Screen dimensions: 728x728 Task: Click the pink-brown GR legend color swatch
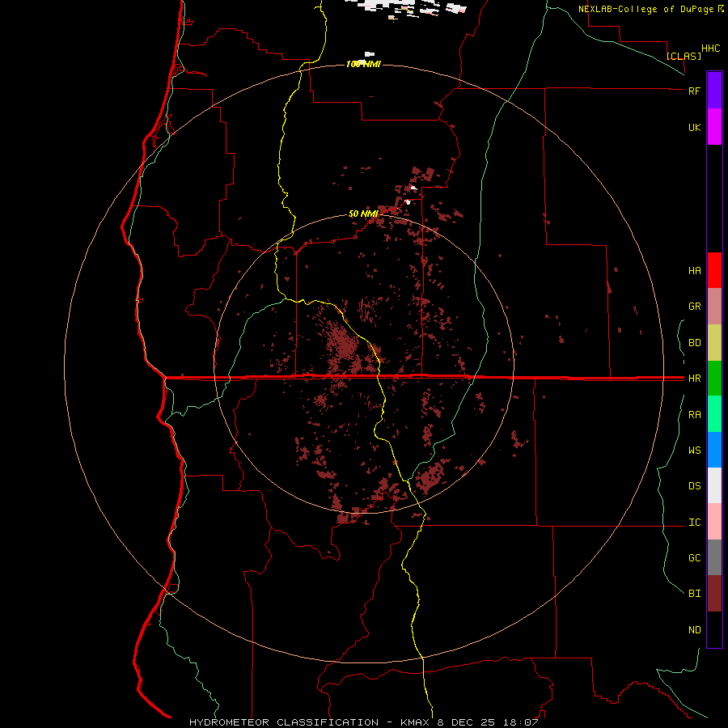click(714, 307)
